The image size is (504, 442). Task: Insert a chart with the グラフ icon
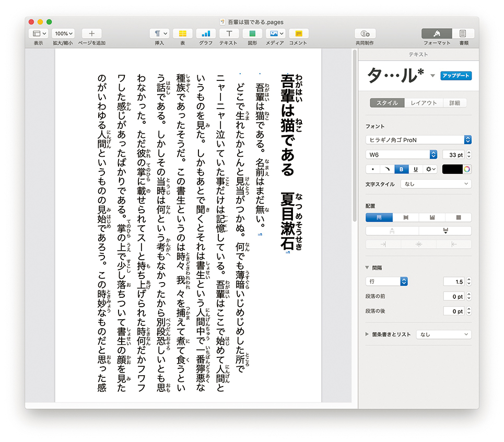click(205, 33)
